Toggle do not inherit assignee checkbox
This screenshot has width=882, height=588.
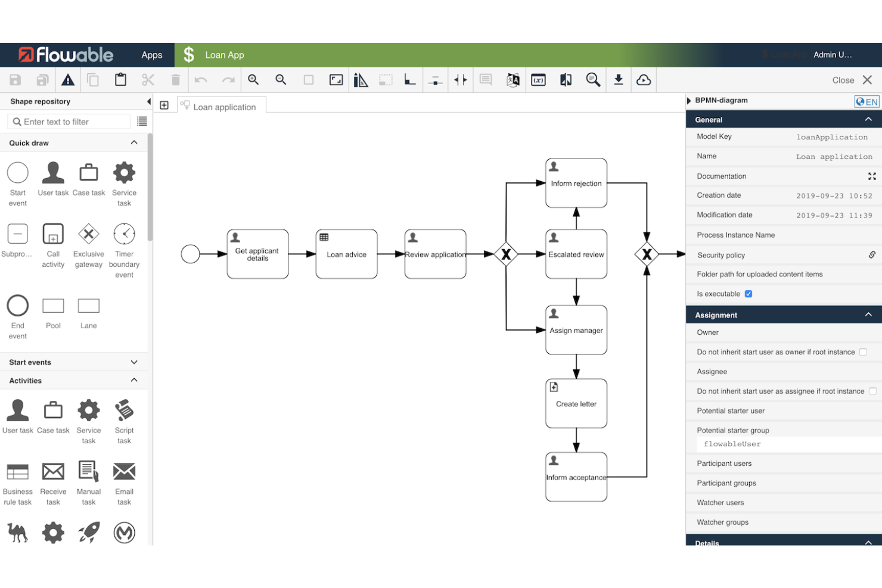(x=873, y=391)
